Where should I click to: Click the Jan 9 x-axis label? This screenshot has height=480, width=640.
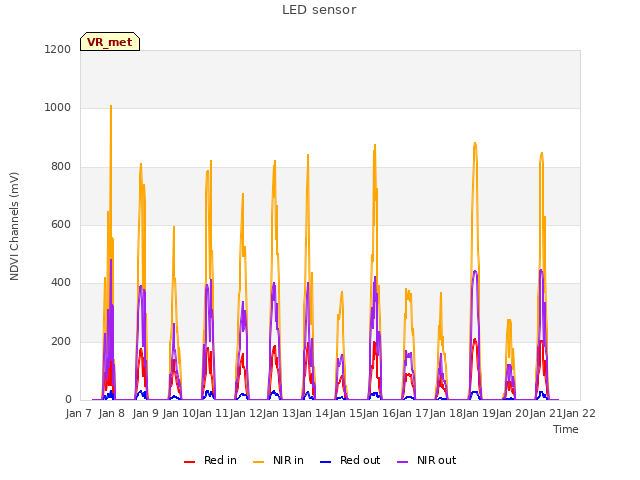click(145, 413)
